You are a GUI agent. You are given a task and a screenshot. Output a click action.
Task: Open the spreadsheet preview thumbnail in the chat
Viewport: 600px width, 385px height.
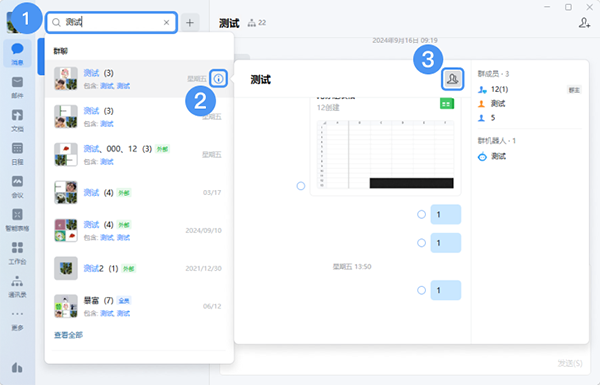(x=385, y=155)
